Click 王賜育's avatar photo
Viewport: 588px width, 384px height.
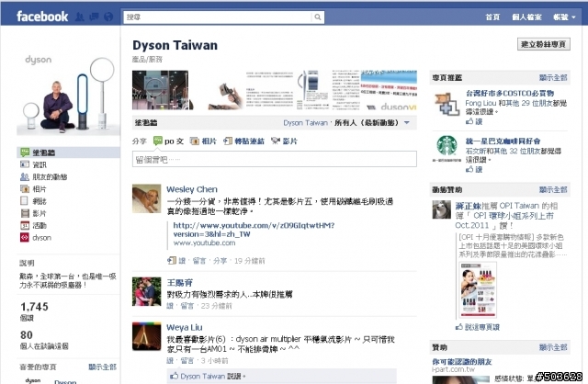click(x=146, y=291)
